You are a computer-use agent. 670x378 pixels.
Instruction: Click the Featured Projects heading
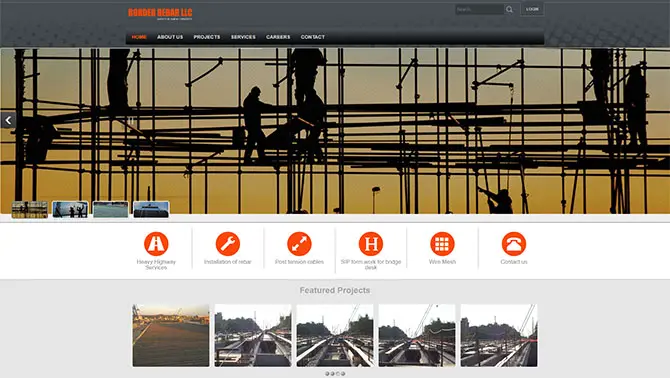[335, 290]
